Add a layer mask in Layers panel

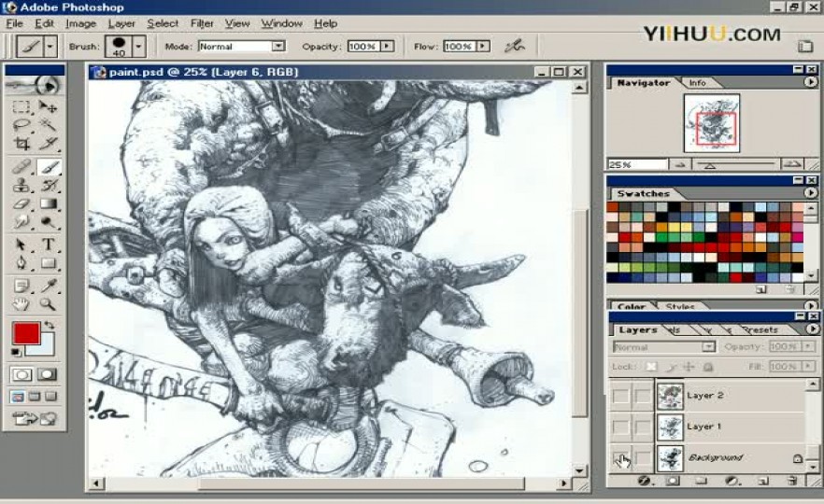click(673, 481)
